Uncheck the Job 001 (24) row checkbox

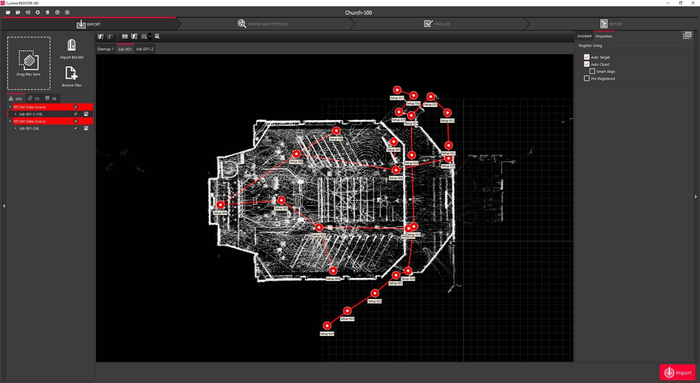click(x=75, y=129)
